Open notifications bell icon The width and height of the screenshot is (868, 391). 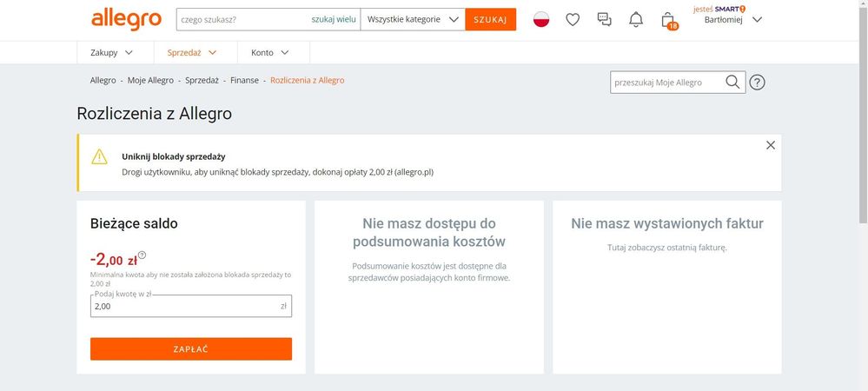(x=636, y=20)
